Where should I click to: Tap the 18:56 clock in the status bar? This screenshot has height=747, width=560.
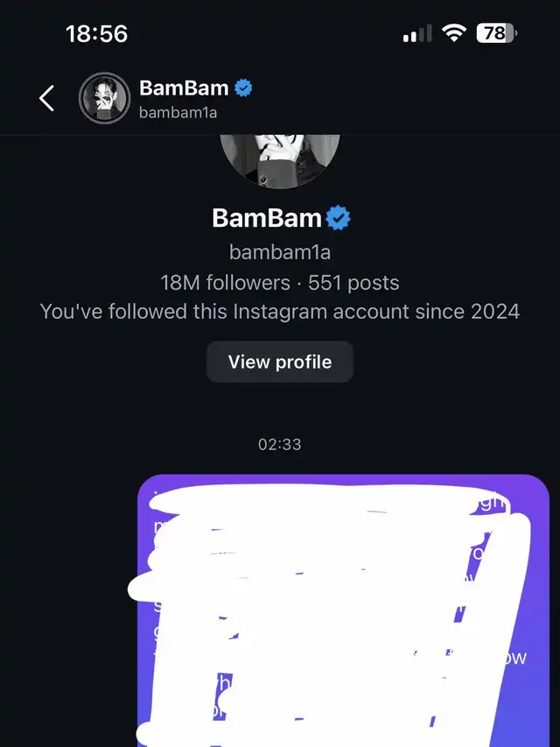96,34
